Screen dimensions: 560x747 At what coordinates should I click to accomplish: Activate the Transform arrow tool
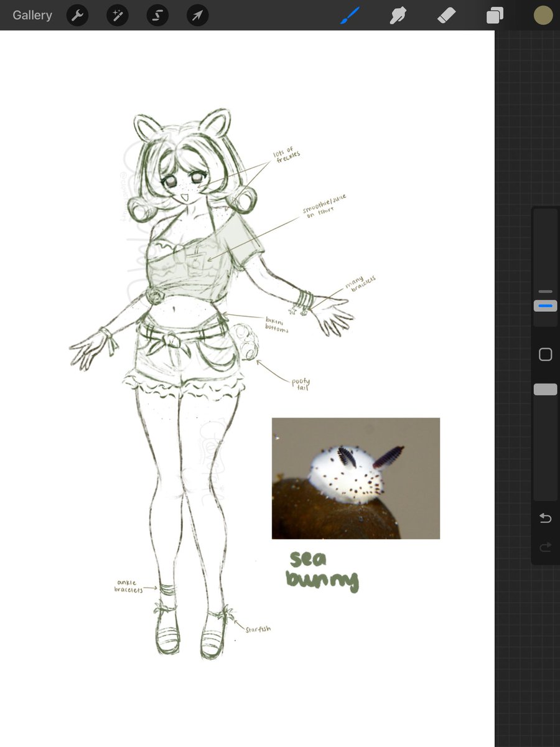[197, 16]
